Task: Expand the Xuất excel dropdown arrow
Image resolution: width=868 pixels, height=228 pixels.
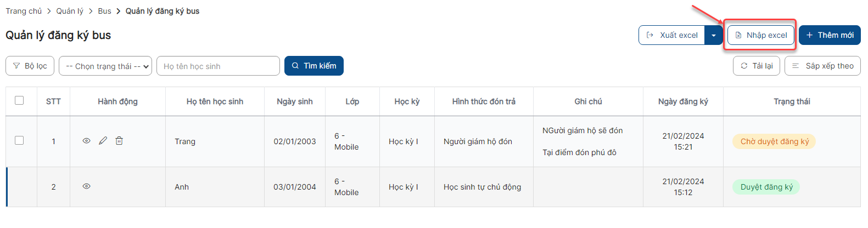Action: point(713,35)
